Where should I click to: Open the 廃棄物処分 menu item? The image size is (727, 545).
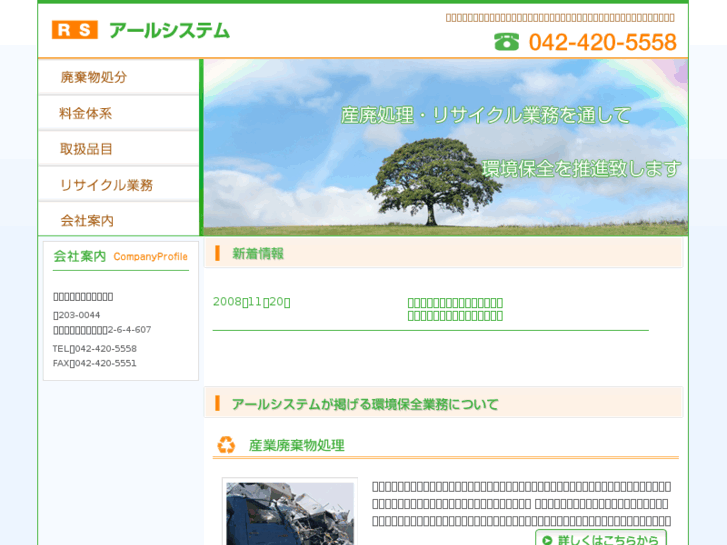click(x=119, y=77)
